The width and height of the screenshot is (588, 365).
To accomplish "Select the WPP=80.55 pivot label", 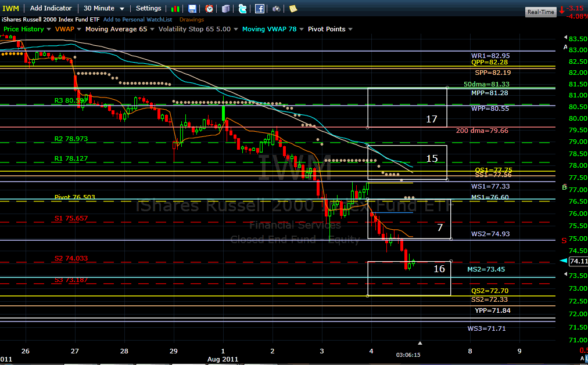I will 490,109.
